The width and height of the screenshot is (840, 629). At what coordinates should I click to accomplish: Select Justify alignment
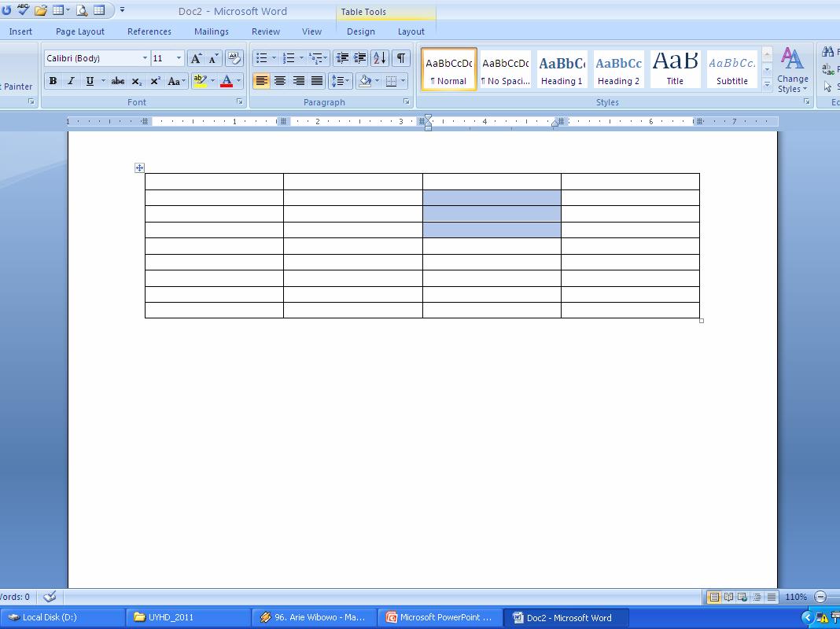coord(317,81)
